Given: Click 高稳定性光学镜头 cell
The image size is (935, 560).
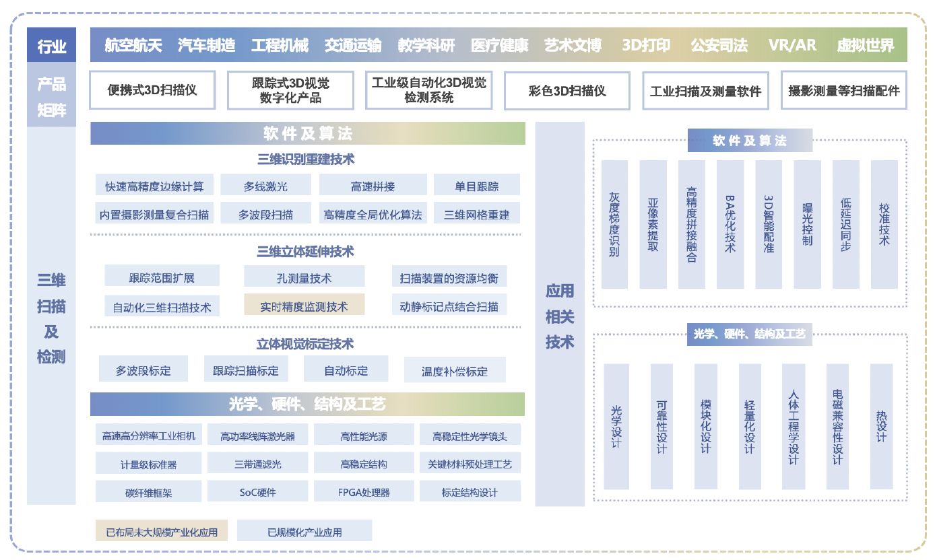Looking at the screenshot, I should [x=470, y=435].
